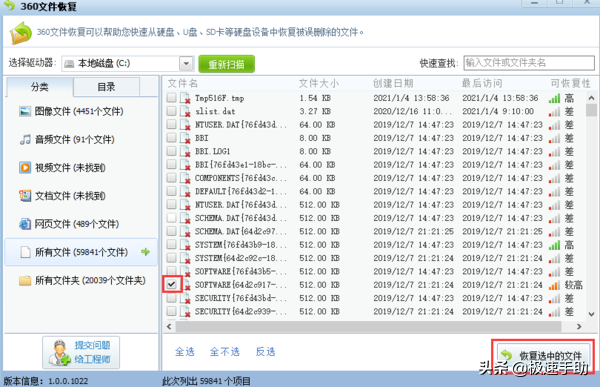Click the file icon for COMPONENTS{76fd43c
The width and height of the screenshot is (600, 387).
(x=185, y=178)
